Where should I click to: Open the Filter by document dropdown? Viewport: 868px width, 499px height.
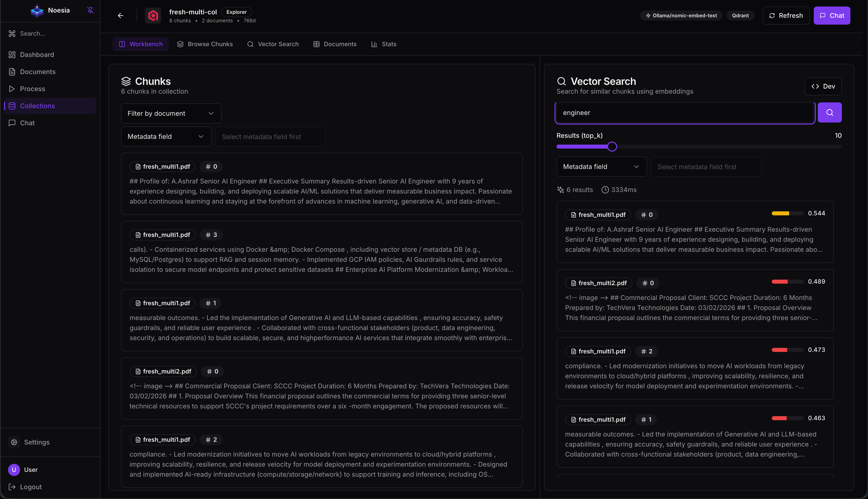tap(171, 113)
